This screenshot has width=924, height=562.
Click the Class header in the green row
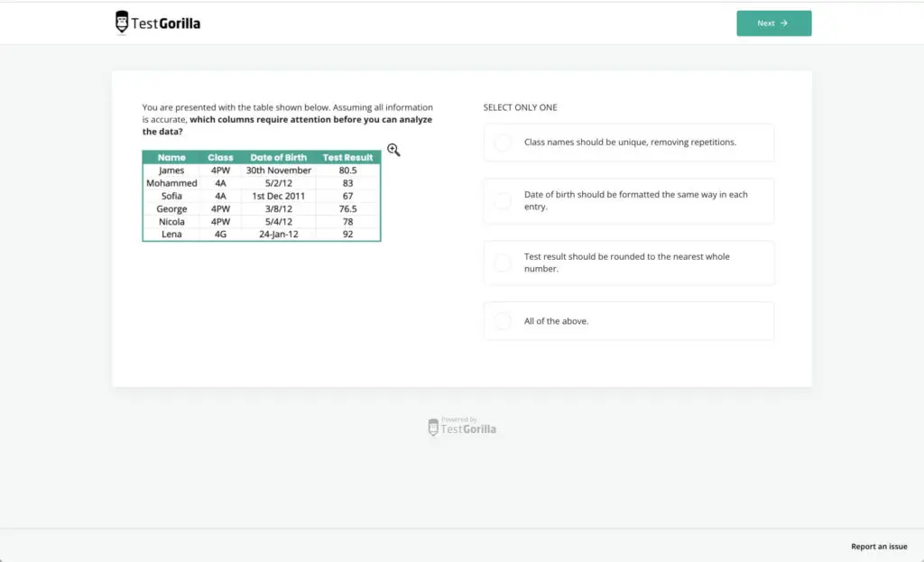[x=220, y=156]
